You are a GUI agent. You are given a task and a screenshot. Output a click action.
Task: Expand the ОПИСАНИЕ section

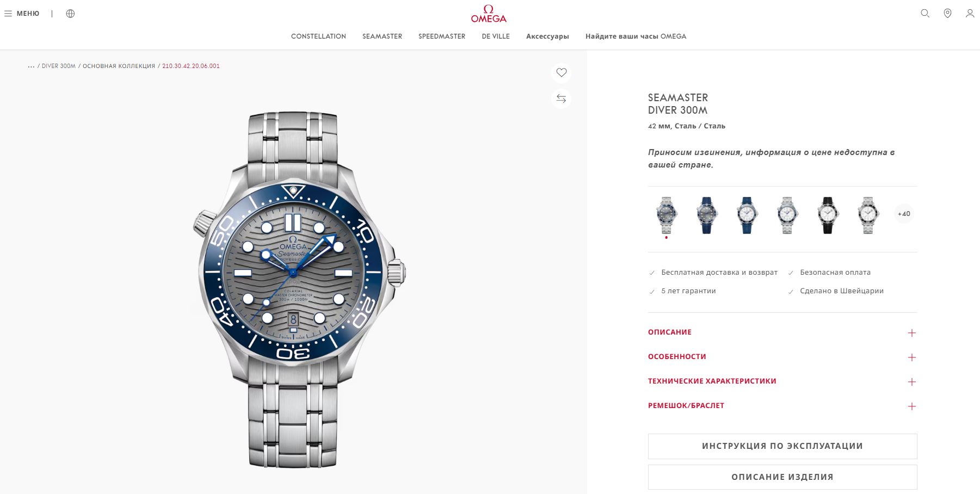[782, 332]
